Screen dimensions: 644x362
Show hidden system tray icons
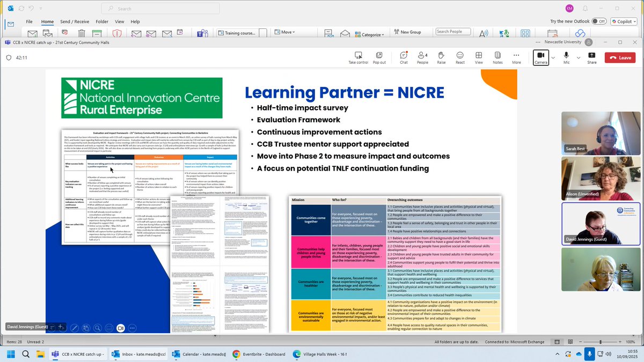(x=558, y=354)
